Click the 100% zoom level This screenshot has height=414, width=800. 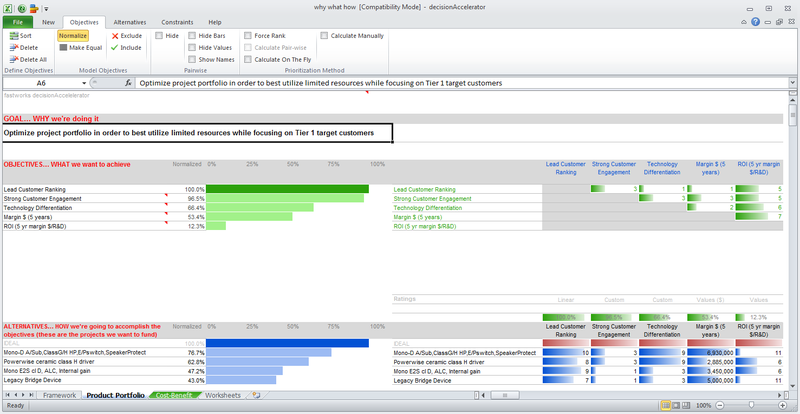pyautogui.click(x=703, y=405)
